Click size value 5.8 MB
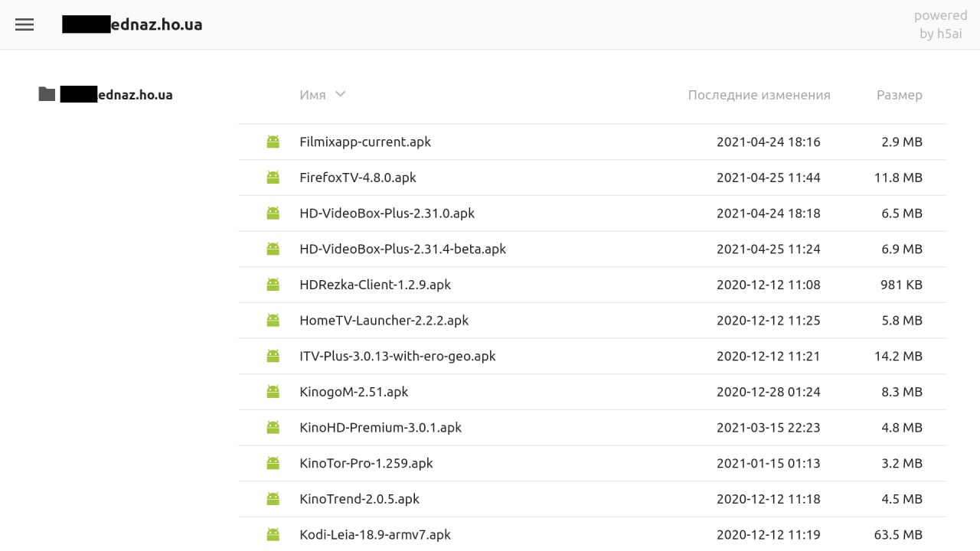The height and width of the screenshot is (551, 980). [x=902, y=320]
